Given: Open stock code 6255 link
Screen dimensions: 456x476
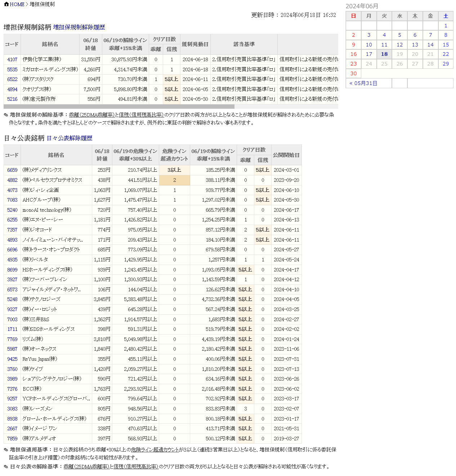Looking at the screenshot, I should pos(12,220).
